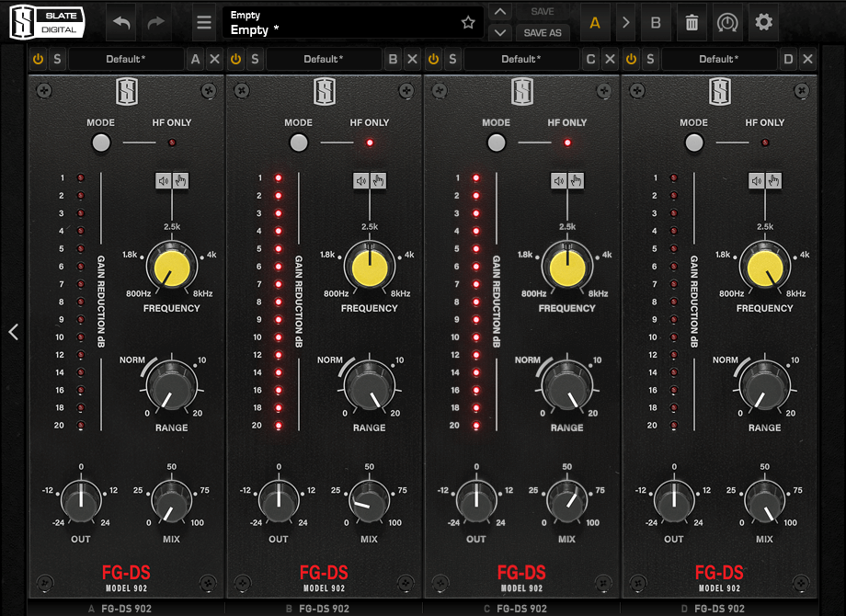Open the hamburger menu icon
Screen dimensions: 846x616
(203, 22)
